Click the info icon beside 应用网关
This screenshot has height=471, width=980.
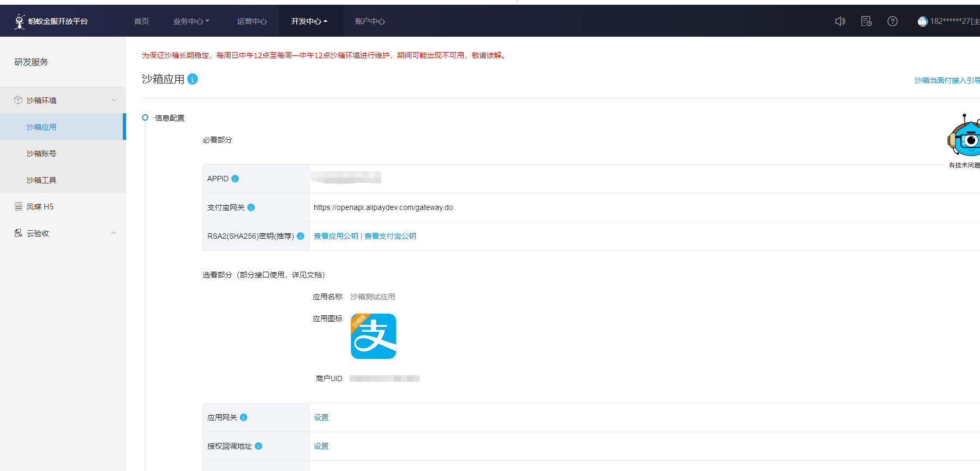click(x=244, y=418)
